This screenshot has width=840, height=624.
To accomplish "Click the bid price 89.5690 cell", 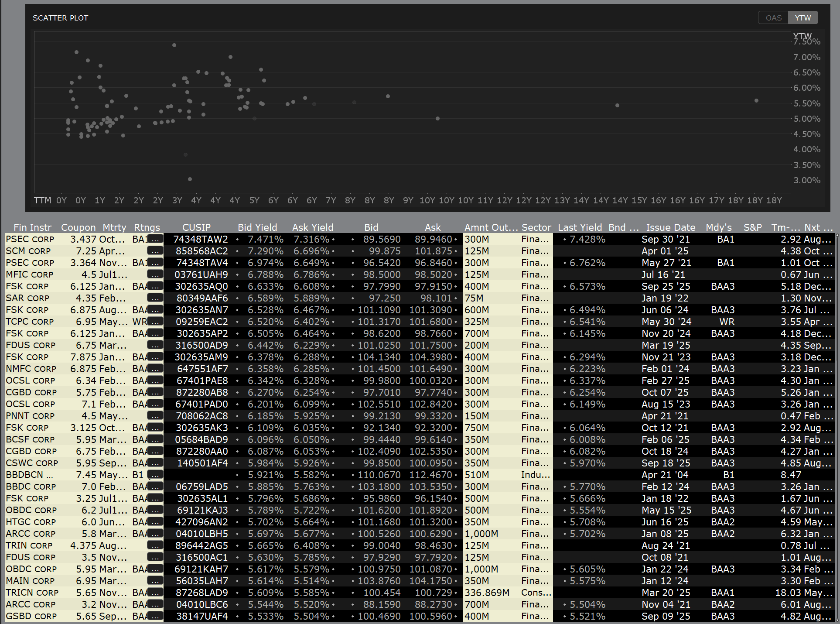I will click(382, 239).
